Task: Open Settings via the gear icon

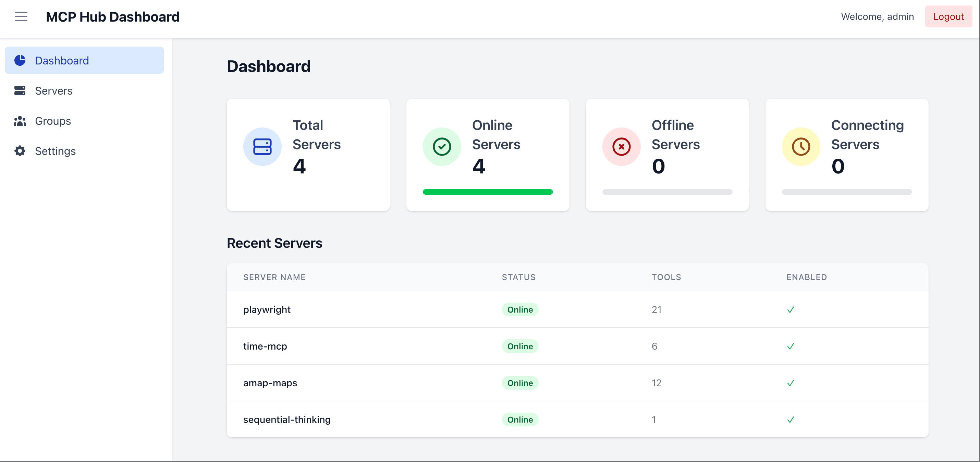Action: (x=20, y=151)
